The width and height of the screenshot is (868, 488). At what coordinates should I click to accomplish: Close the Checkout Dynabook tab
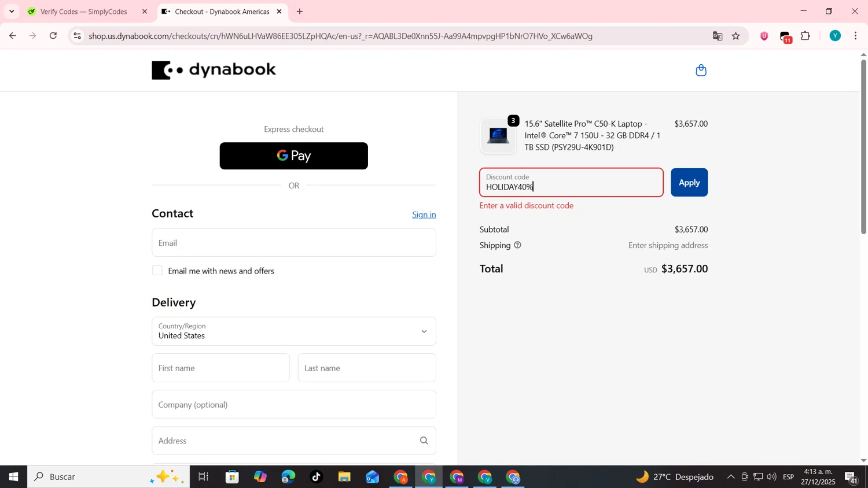(279, 12)
